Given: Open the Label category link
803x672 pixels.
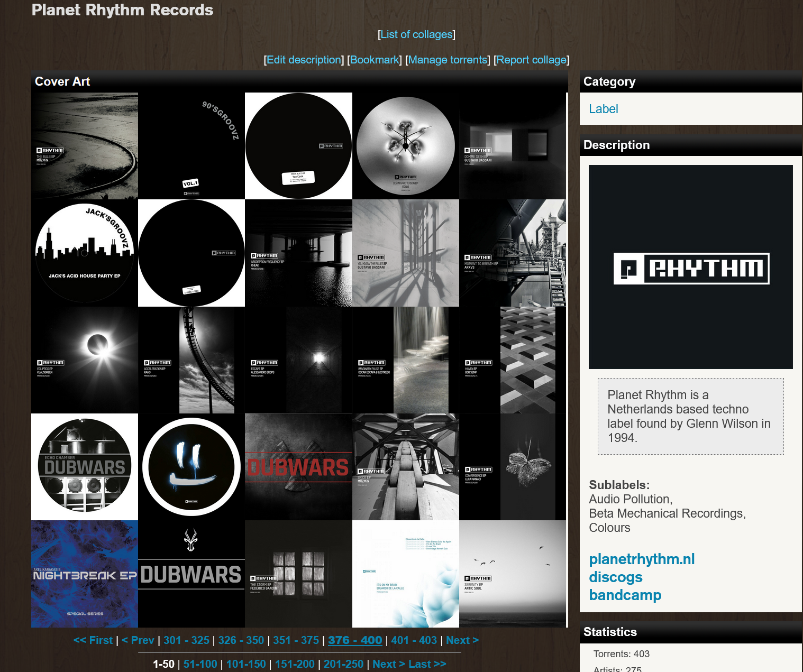Looking at the screenshot, I should click(x=604, y=109).
